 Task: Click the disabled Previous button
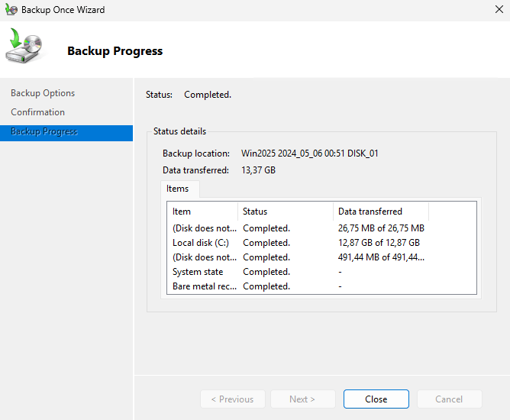click(x=233, y=399)
